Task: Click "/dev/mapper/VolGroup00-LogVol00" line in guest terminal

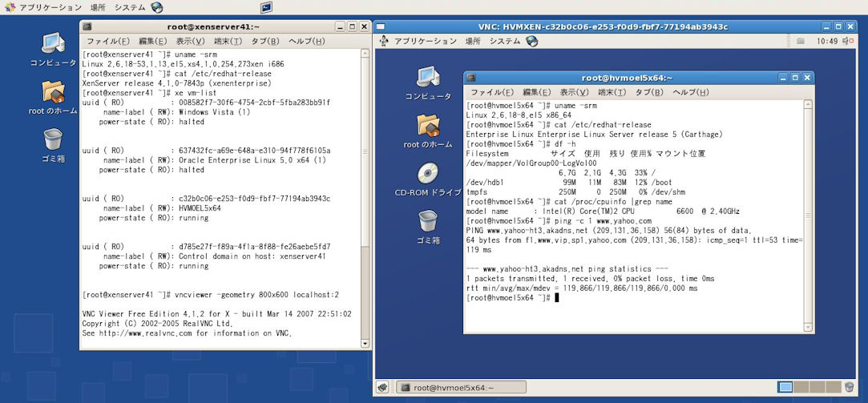Action: (531, 163)
